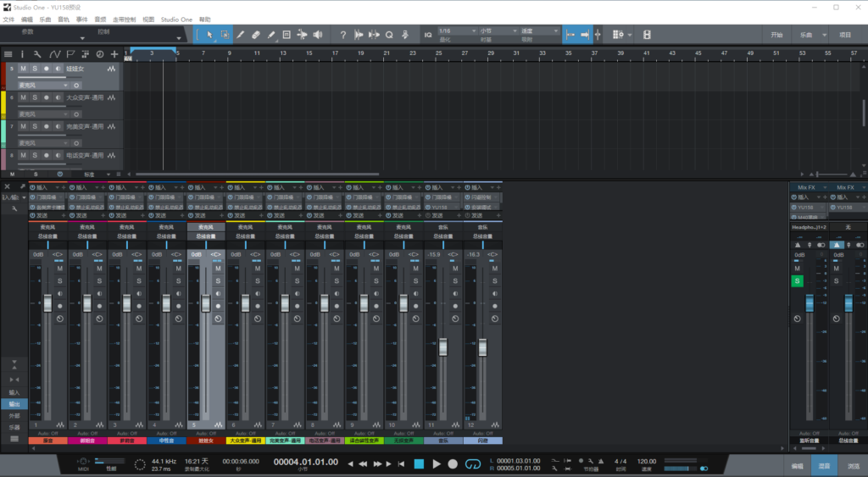Select the Arrow tool in toolbar
This screenshot has height=477, width=868.
[209, 35]
